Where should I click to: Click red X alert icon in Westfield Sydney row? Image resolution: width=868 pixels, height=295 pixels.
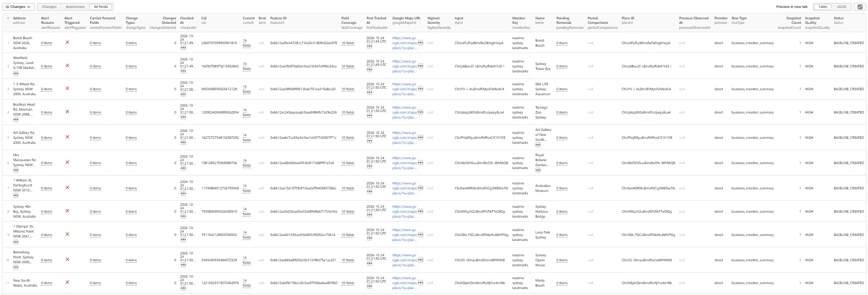67,65
